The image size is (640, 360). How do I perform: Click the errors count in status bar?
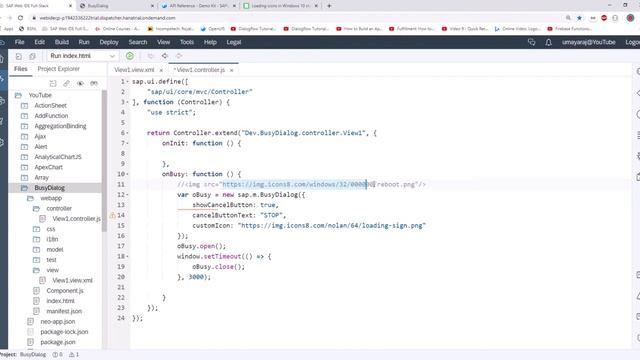[58, 355]
